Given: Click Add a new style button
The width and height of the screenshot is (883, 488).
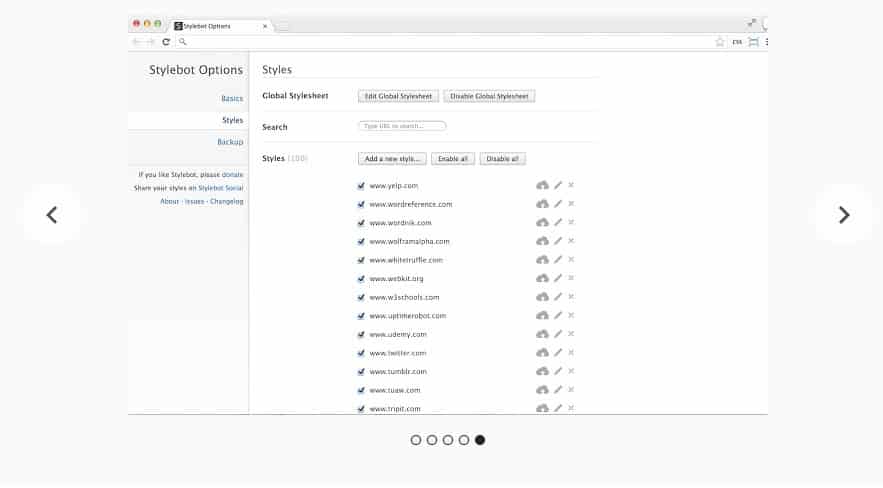Looking at the screenshot, I should point(392,159).
